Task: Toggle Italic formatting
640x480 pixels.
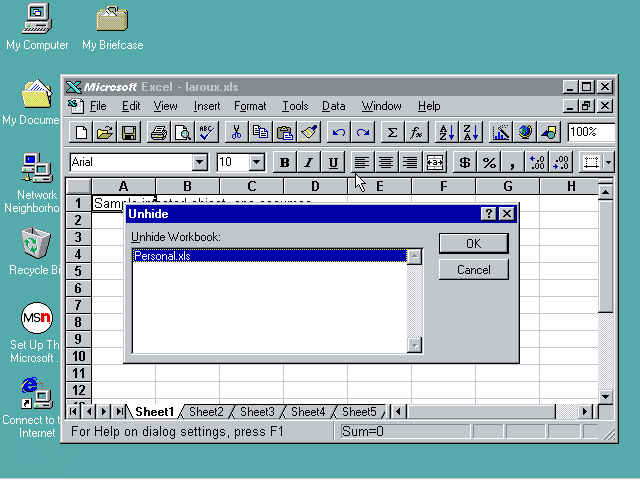Action: coord(309,162)
